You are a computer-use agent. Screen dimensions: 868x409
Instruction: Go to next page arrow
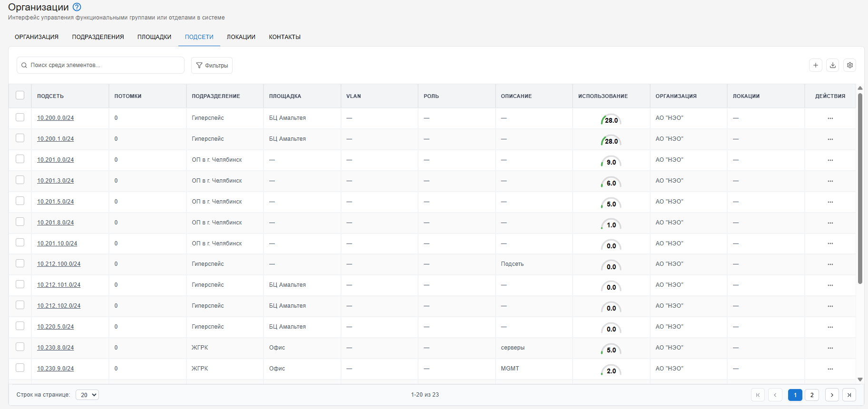(832, 395)
